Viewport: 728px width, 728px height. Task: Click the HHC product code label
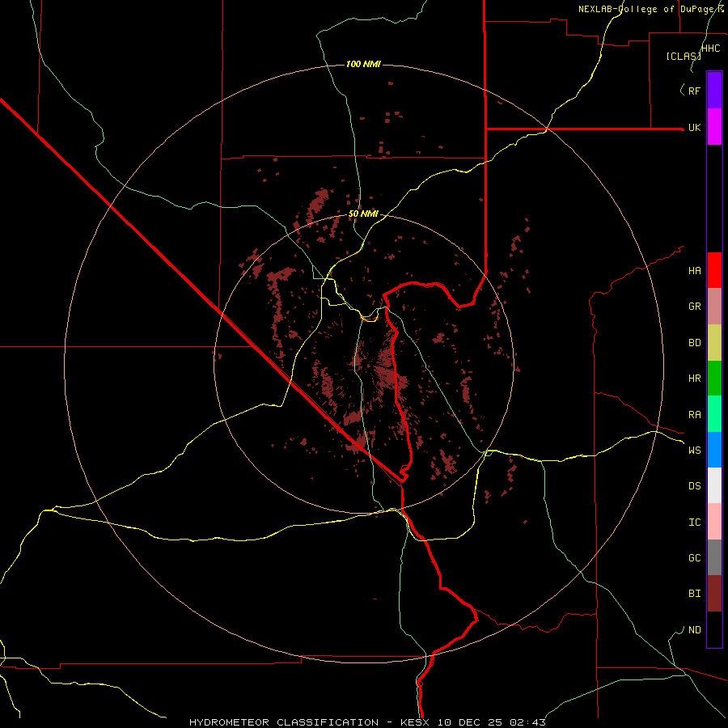711,49
